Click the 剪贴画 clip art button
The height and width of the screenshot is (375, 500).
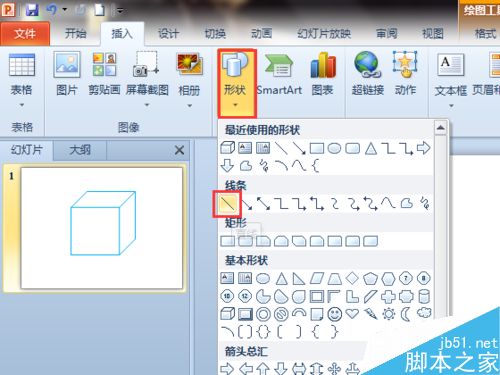pos(104,75)
